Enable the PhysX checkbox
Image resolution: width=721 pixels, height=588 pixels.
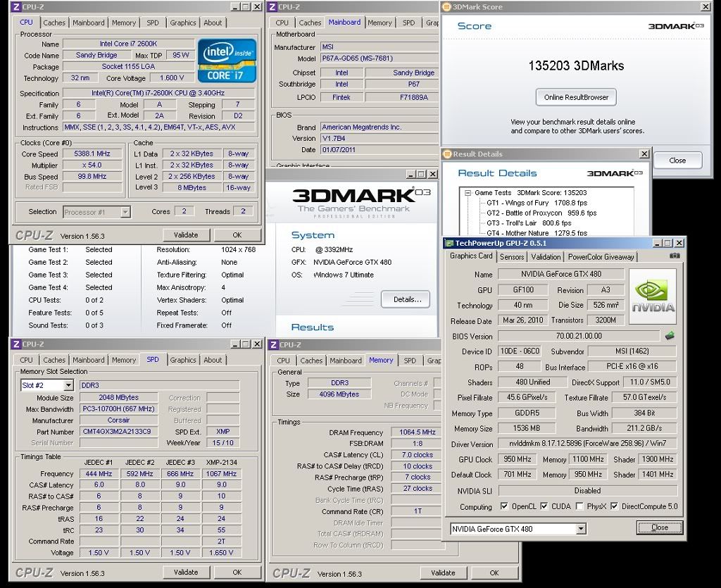click(579, 507)
